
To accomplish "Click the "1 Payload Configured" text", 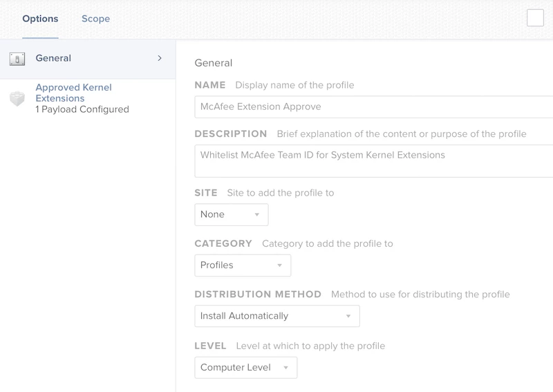I will [82, 109].
